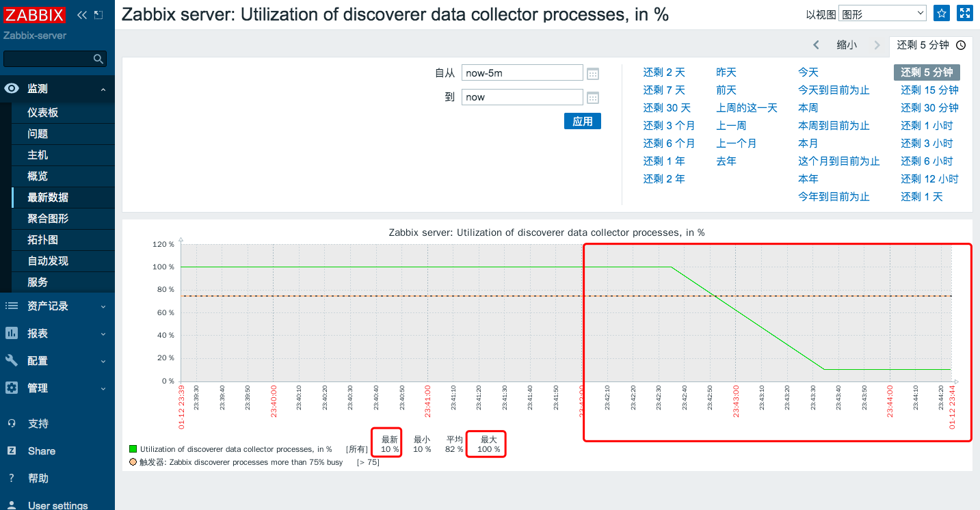980x510 pixels.
Task: Select 今年到目前为止 time range
Action: click(834, 197)
